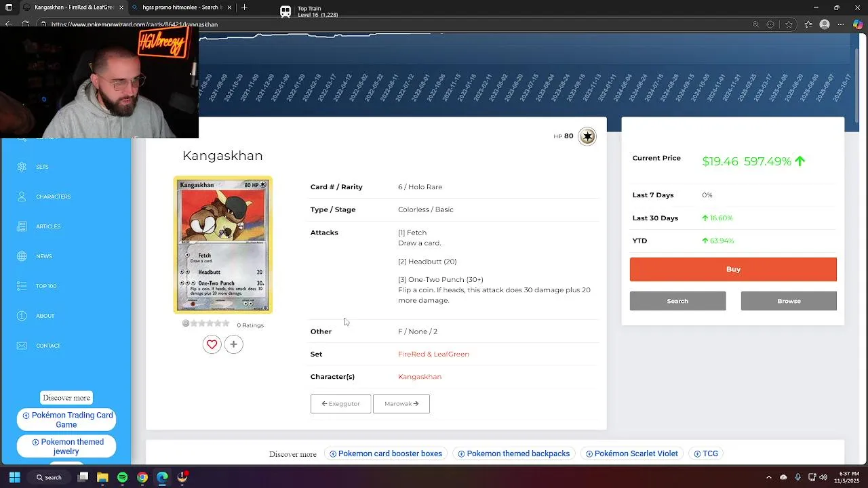This screenshot has width=868, height=488.
Task: Click the taskbar Search box
Action: 49,477
